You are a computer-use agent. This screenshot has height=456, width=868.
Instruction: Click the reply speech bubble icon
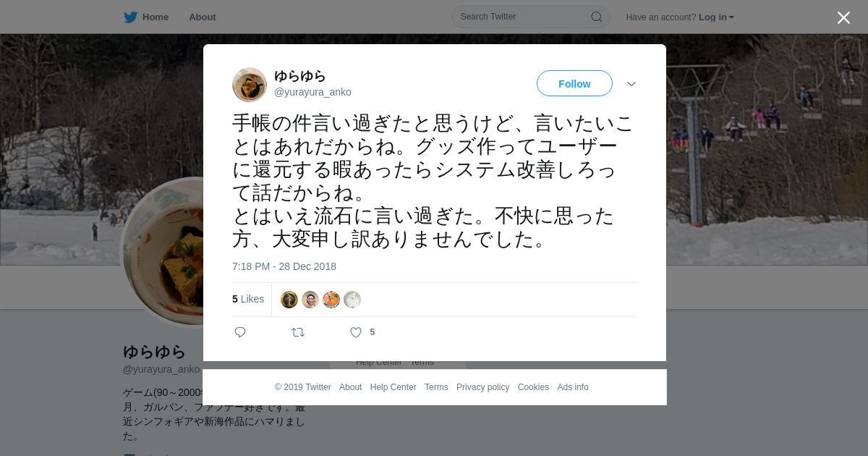coord(240,332)
